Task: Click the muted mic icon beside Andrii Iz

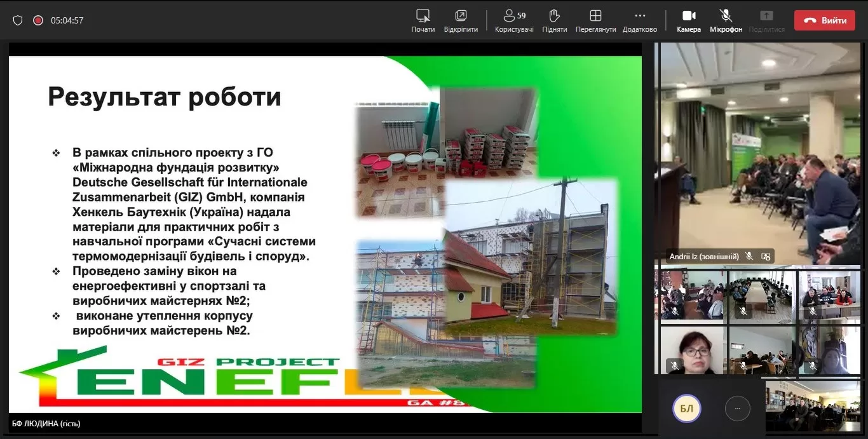Action: 749,257
